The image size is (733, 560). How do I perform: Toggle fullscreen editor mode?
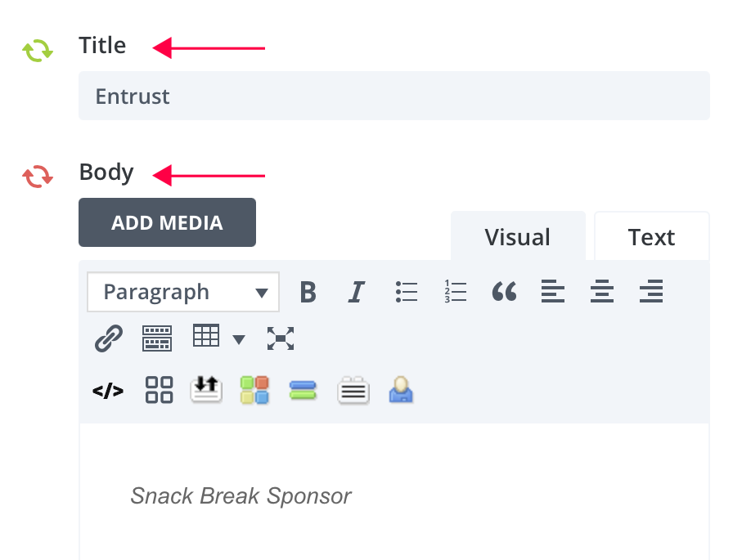coord(280,338)
